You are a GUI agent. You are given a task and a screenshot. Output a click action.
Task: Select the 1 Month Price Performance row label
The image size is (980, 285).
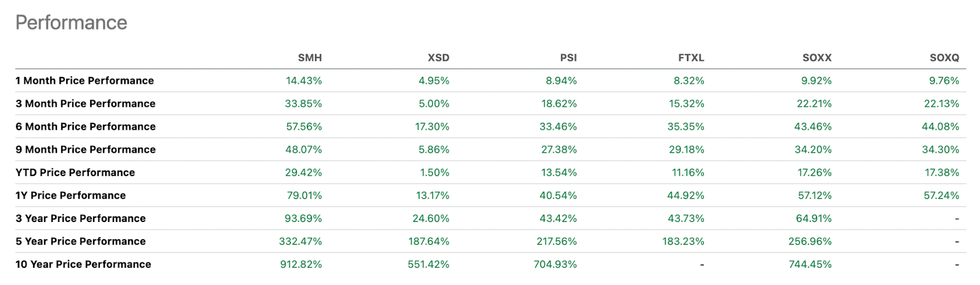tap(85, 81)
